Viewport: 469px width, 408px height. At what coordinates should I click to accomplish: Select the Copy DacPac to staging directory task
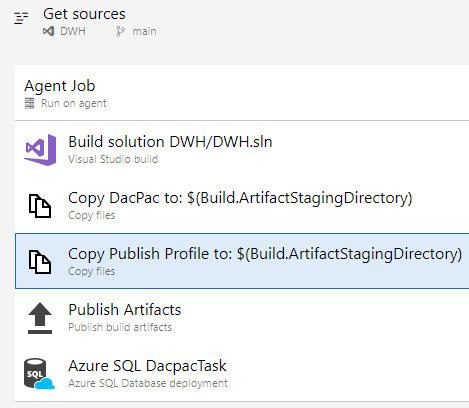pos(242,206)
